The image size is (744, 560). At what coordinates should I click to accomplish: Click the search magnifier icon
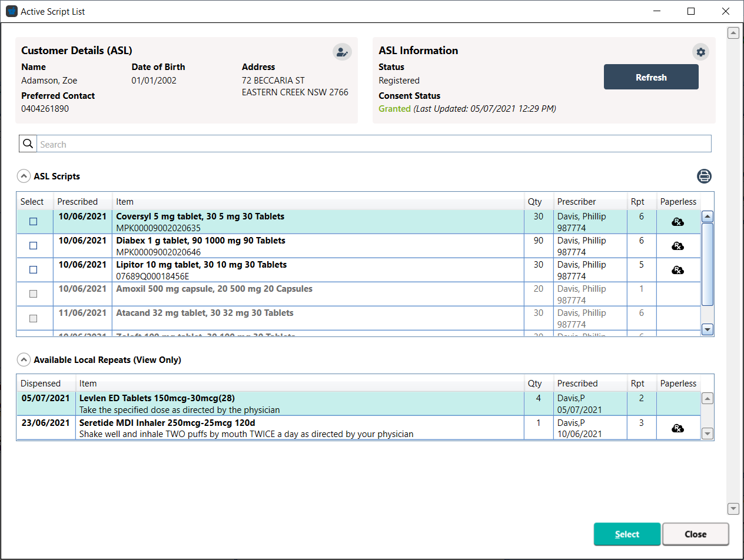click(28, 144)
